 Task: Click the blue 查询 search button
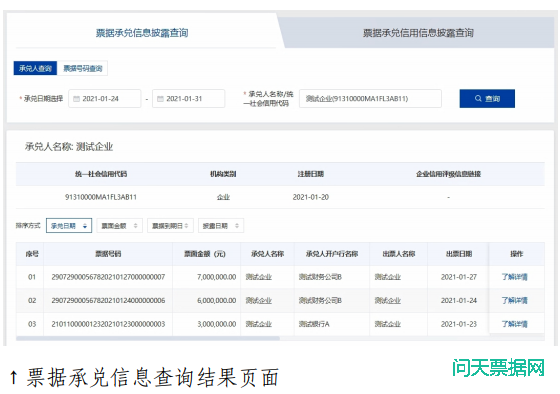[487, 99]
